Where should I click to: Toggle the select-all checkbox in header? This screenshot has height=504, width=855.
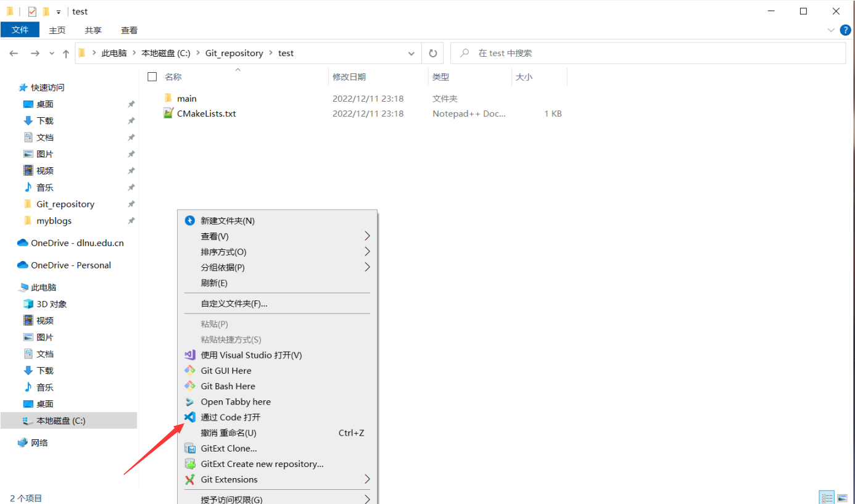(152, 76)
